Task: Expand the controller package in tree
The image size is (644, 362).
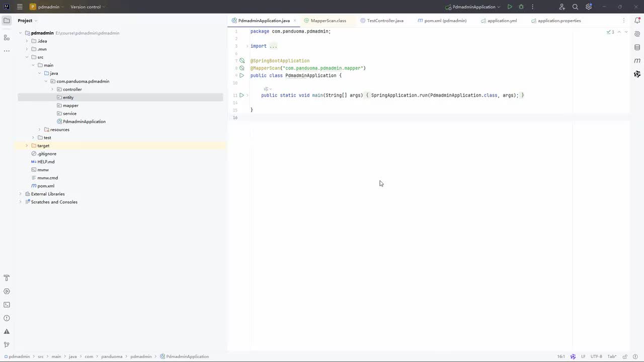Action: coord(52,89)
